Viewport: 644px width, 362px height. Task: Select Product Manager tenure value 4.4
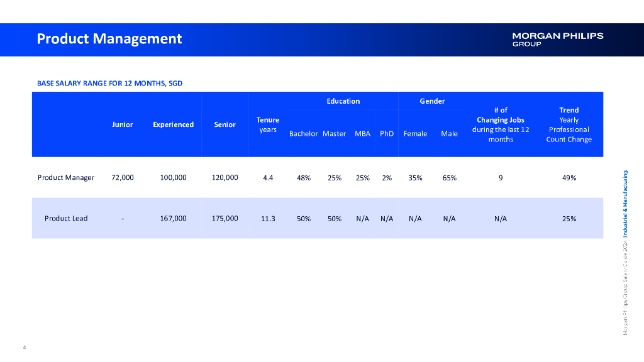coord(268,178)
